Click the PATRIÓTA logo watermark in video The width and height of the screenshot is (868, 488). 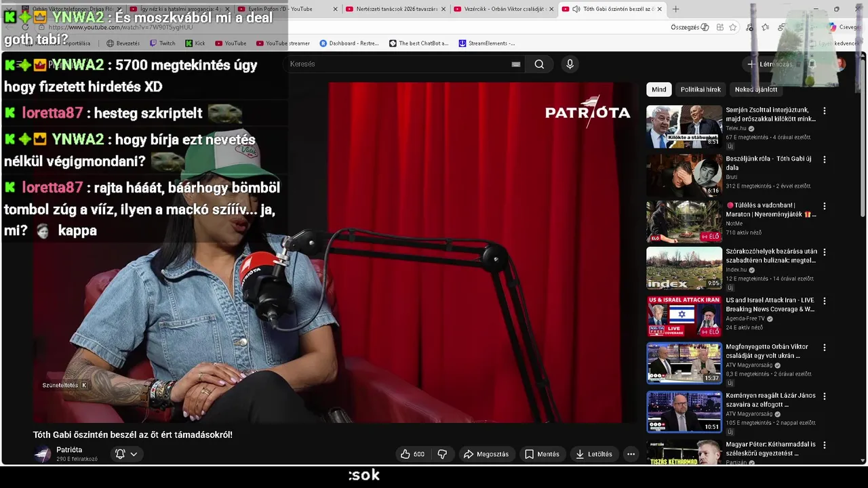[587, 112]
